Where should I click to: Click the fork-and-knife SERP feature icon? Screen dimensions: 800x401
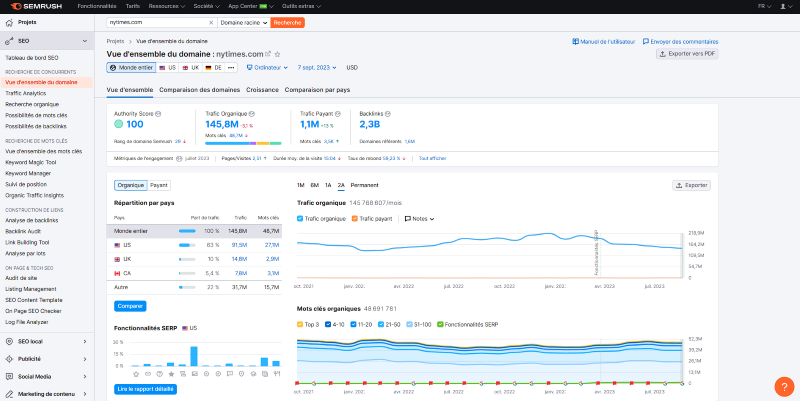277,374
